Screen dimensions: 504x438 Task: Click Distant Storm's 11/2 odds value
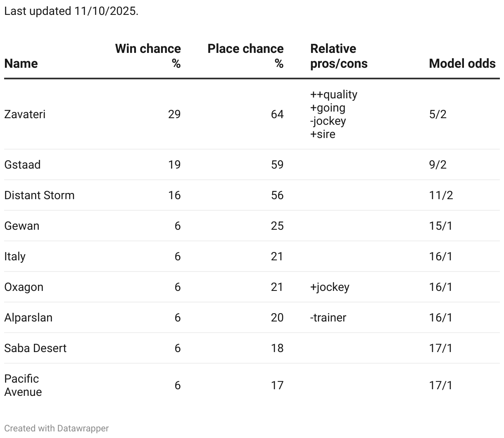[441, 195]
